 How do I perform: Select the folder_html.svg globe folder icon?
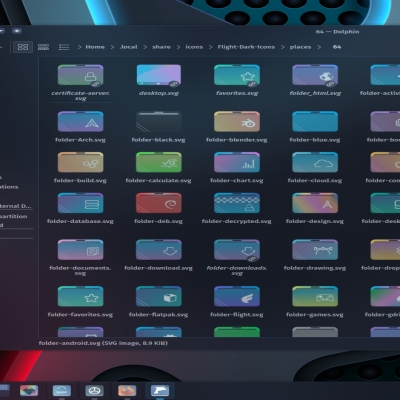[x=315, y=75]
